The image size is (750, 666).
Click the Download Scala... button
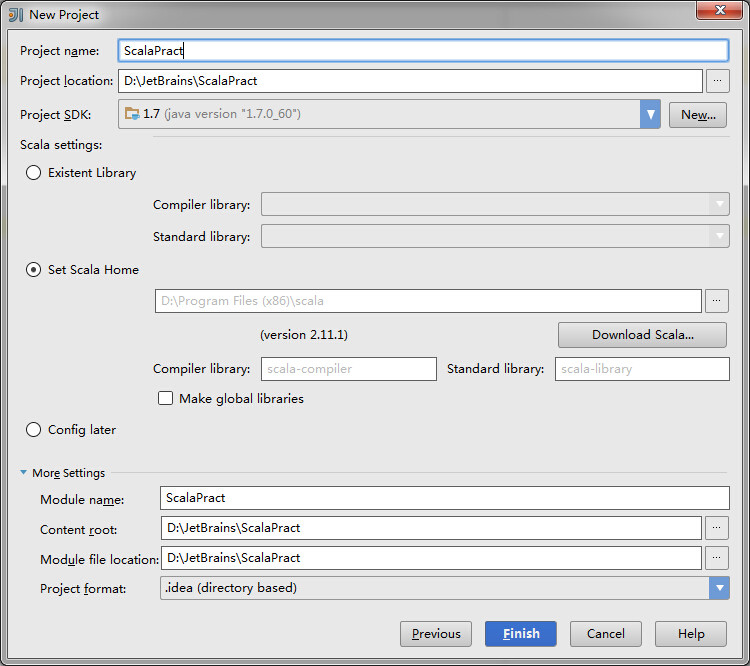pyautogui.click(x=642, y=335)
